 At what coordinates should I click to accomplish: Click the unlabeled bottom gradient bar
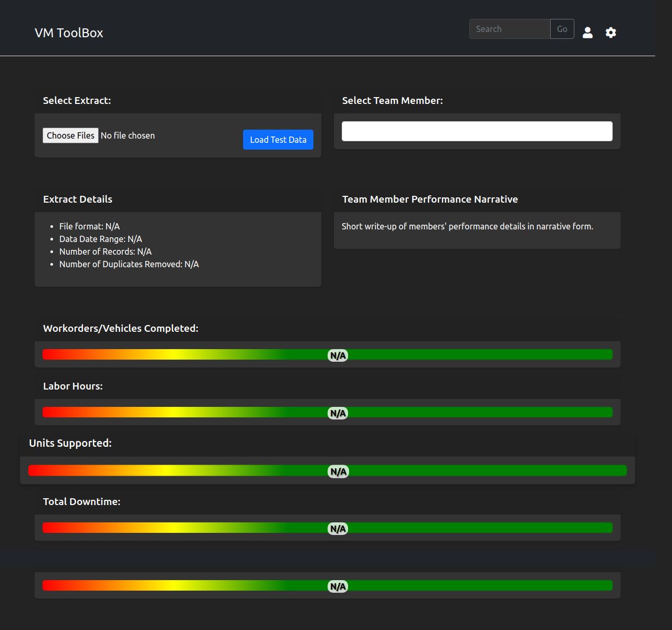point(328,586)
